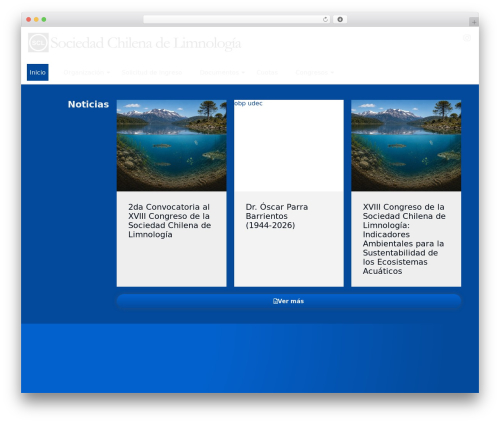Screen dimensions: 500x423
Task: Click the Ver más button
Action: point(289,301)
